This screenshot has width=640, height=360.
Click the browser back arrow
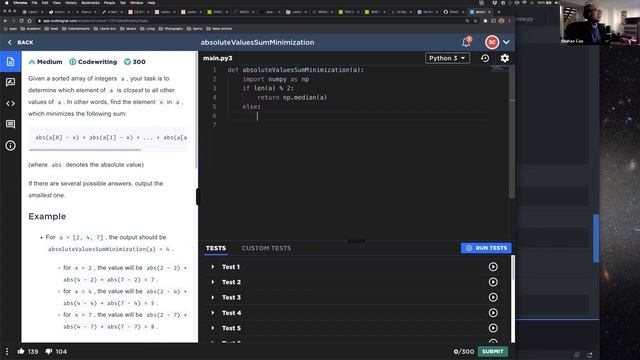click(x=5, y=20)
